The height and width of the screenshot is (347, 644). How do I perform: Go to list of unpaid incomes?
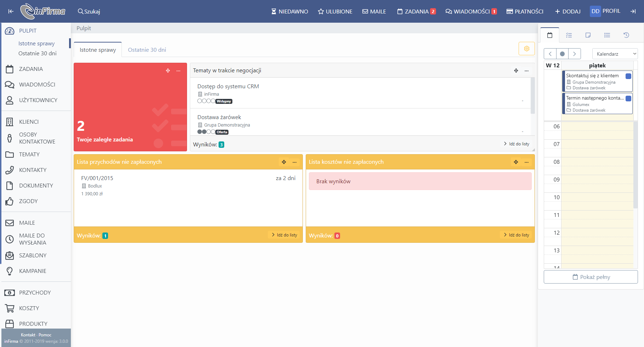click(284, 235)
